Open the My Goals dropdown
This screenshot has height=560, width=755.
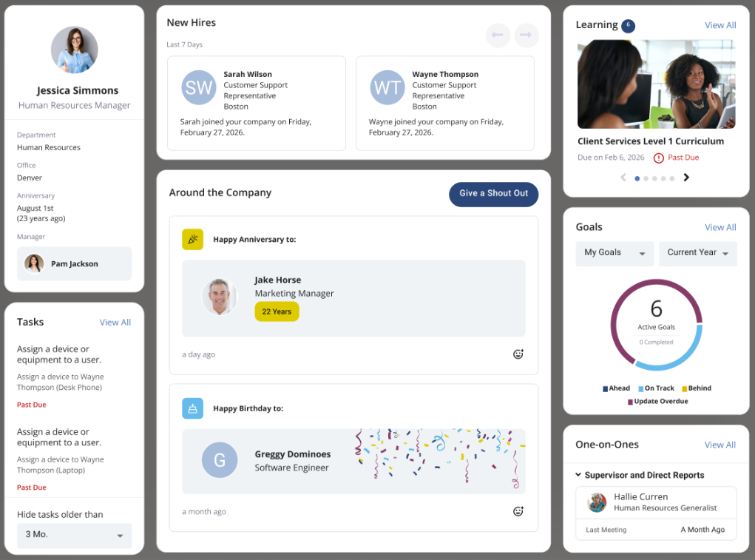[614, 253]
